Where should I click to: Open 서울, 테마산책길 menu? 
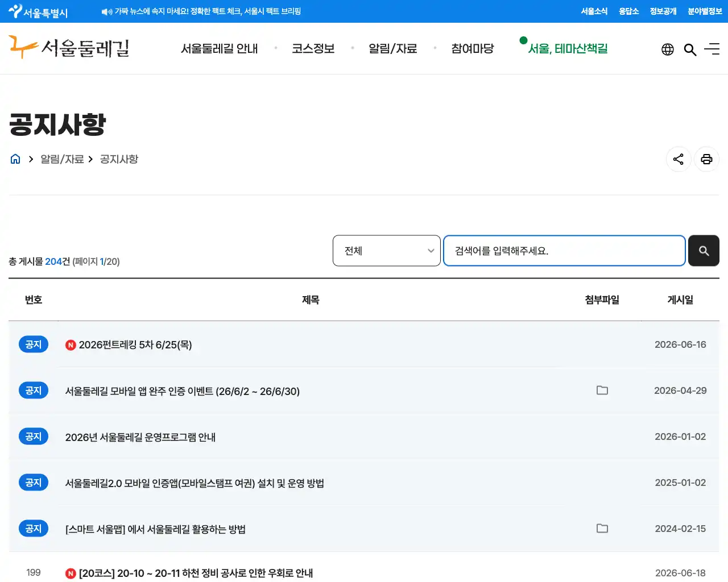coord(568,49)
